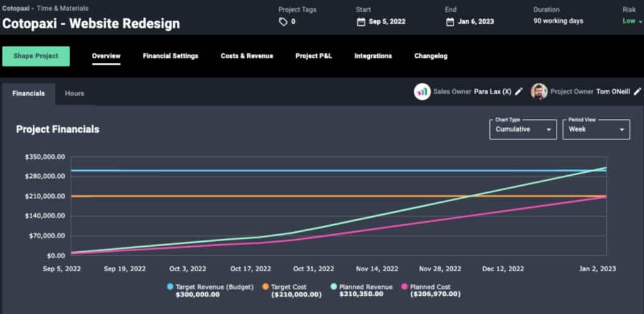644x314 pixels.
Task: Switch to the Hours tab
Action: [74, 94]
